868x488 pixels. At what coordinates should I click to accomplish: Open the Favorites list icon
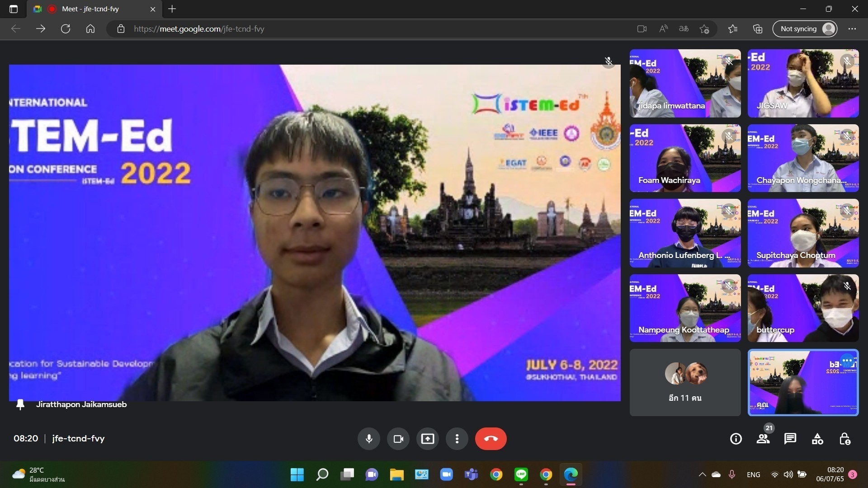pyautogui.click(x=733, y=29)
